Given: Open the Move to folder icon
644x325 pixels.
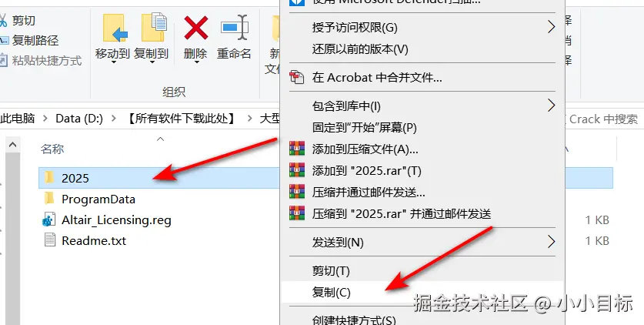Looking at the screenshot, I should pos(115,28).
